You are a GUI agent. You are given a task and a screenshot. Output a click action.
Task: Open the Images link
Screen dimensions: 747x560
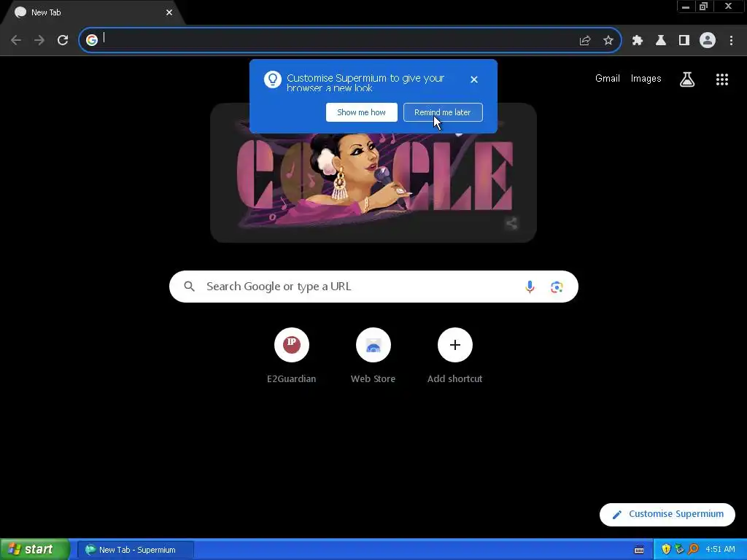point(646,79)
